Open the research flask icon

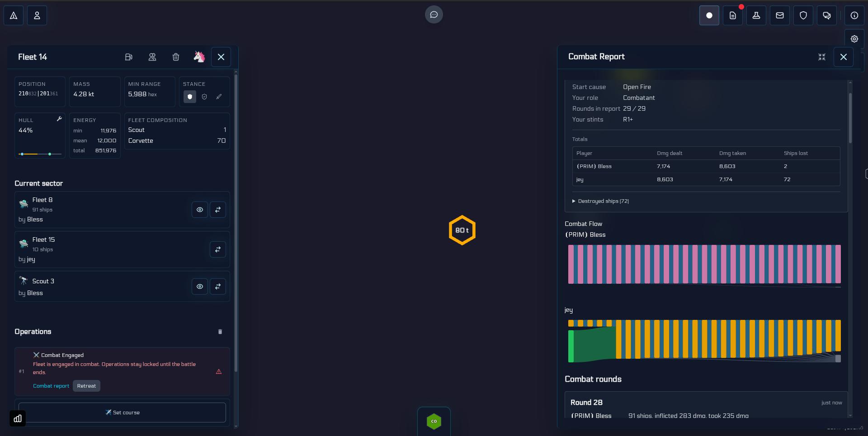756,15
